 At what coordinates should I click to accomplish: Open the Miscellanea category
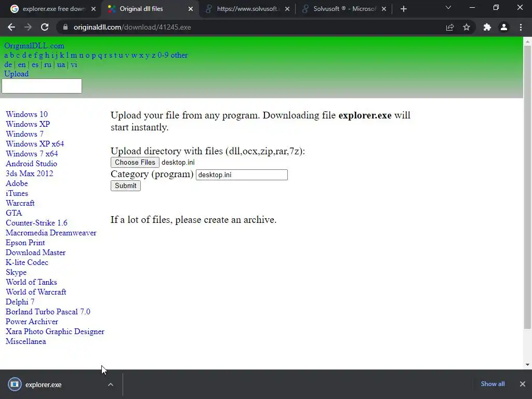tap(26, 341)
